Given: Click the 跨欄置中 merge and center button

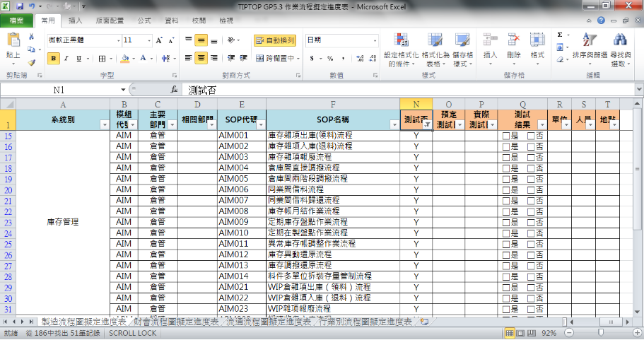Looking at the screenshot, I should click(x=275, y=59).
